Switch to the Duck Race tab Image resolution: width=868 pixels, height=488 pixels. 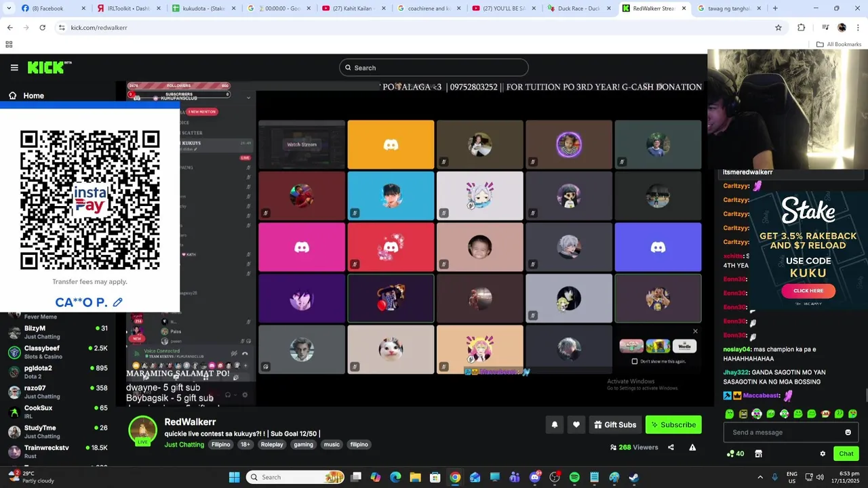578,9
